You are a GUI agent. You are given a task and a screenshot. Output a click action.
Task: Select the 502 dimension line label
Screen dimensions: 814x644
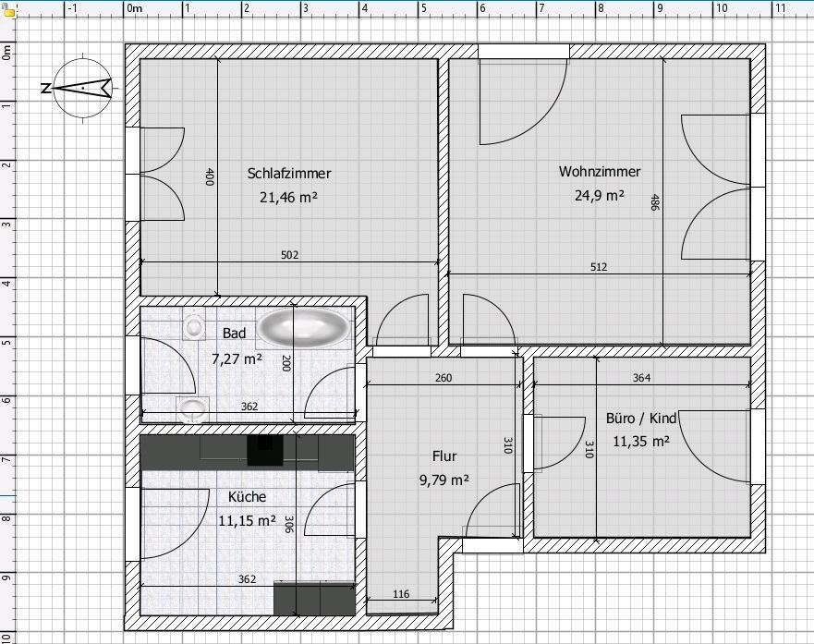(x=290, y=255)
